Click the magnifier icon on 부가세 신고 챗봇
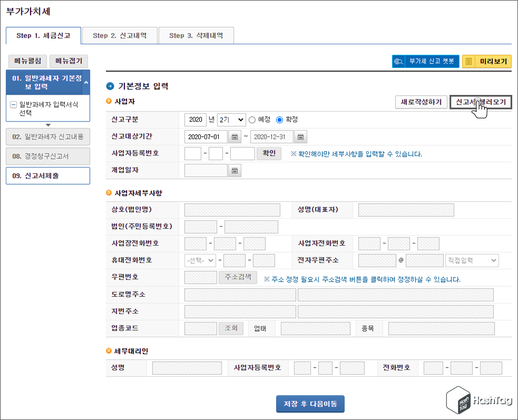 [399, 61]
